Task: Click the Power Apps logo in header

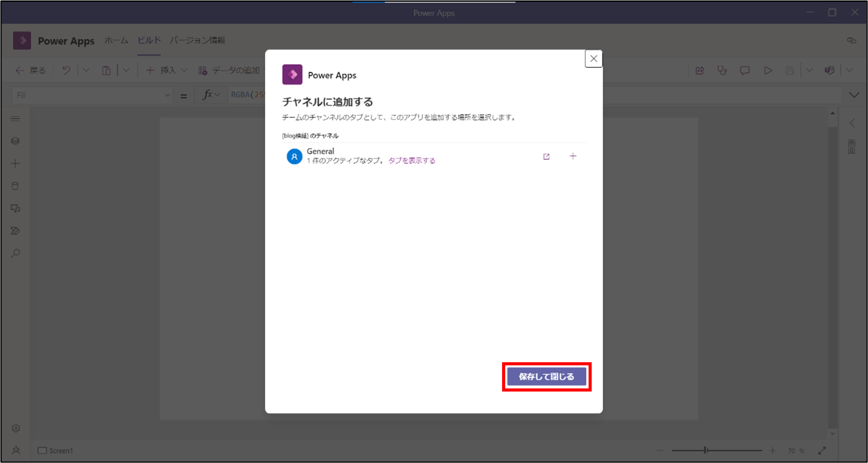Action: click(x=22, y=40)
